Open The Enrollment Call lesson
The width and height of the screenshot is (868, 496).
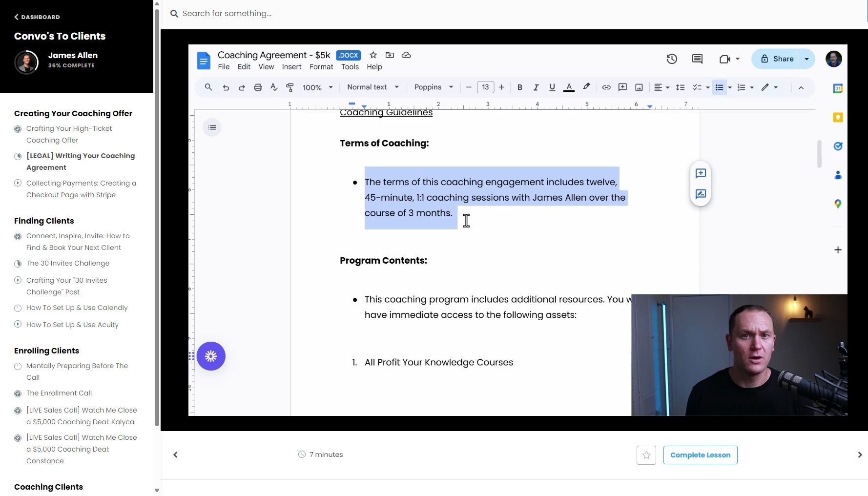point(59,393)
